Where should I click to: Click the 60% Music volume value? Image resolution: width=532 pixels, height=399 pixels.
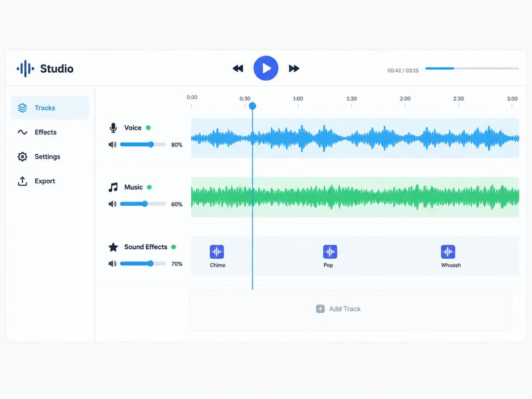pos(177,204)
